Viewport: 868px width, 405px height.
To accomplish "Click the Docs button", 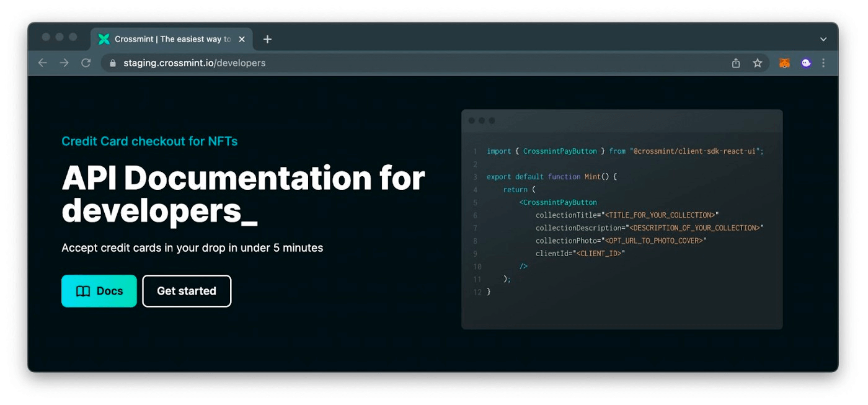I will (99, 291).
